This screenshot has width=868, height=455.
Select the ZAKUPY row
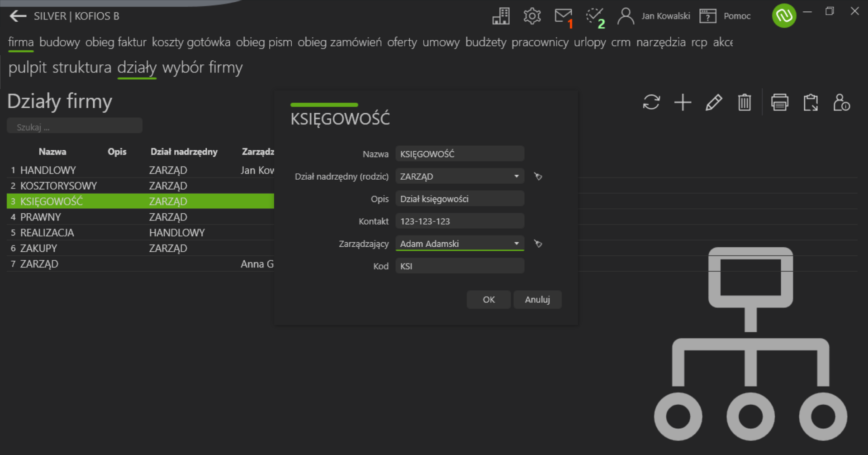tap(140, 248)
